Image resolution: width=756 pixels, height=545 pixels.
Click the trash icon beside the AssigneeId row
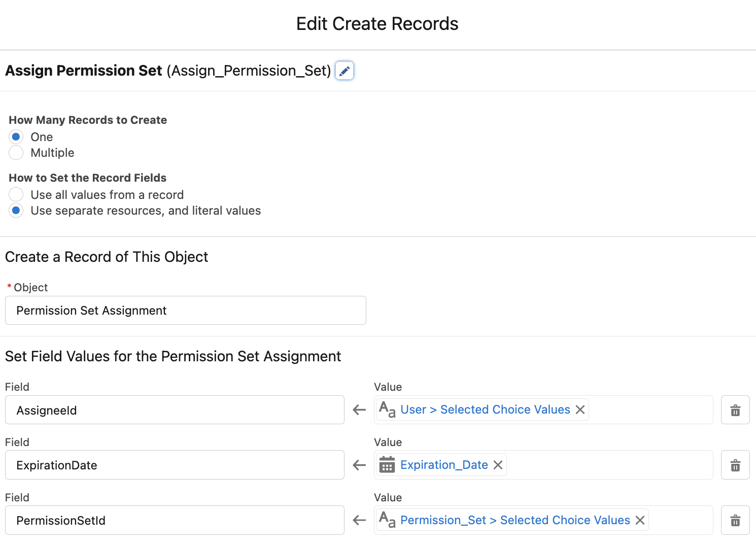(x=735, y=410)
